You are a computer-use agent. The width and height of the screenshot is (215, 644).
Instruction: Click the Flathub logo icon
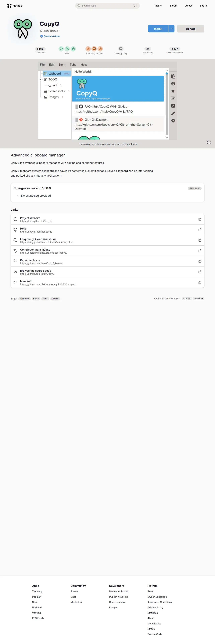tap(9, 6)
